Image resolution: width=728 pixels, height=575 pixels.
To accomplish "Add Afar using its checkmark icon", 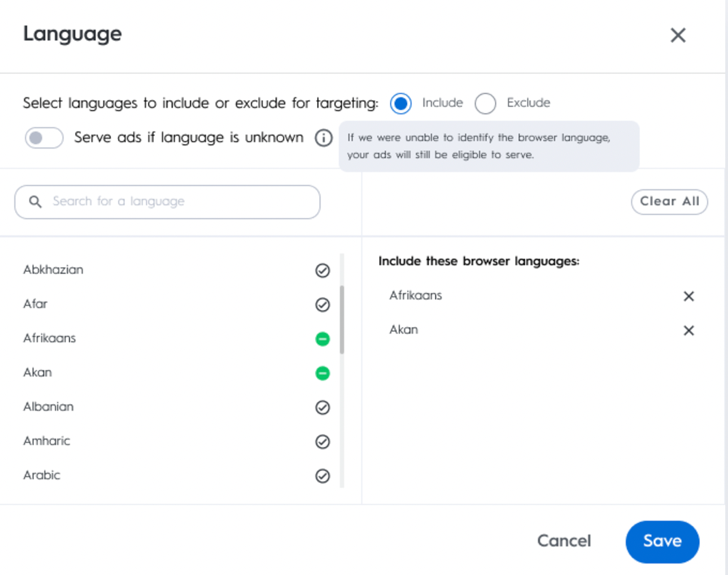I will [x=322, y=305].
